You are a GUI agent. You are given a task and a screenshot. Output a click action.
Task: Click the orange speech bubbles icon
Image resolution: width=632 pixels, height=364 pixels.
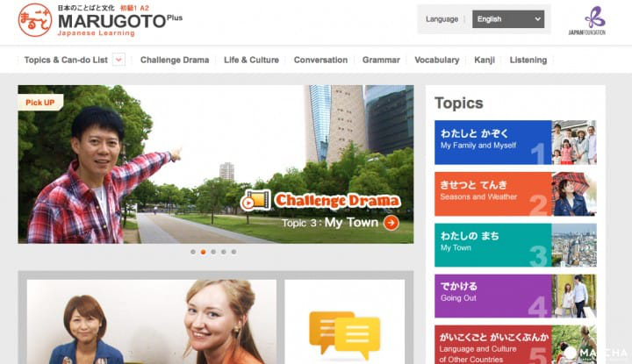[344, 333]
